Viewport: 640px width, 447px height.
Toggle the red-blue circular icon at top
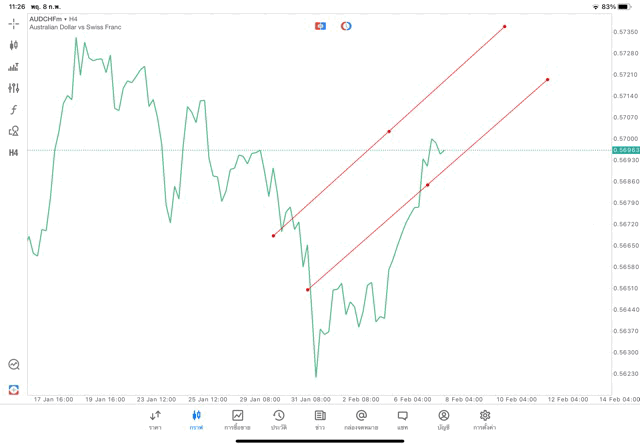click(346, 26)
